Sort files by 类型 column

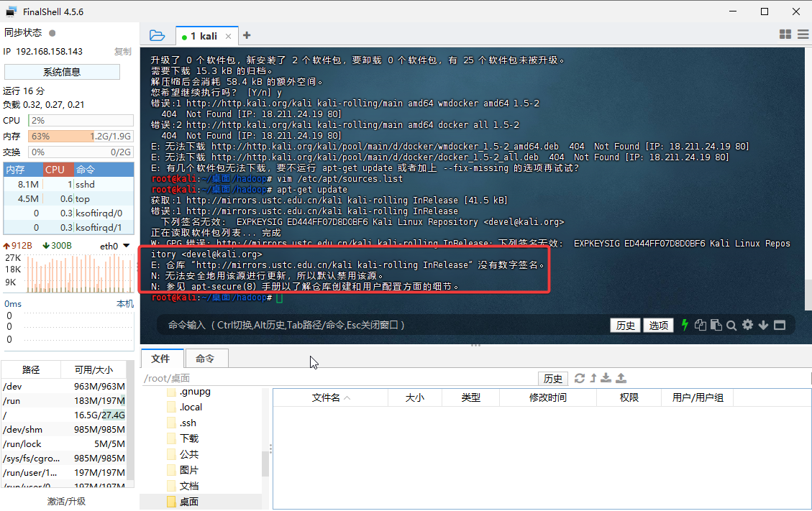tap(471, 397)
